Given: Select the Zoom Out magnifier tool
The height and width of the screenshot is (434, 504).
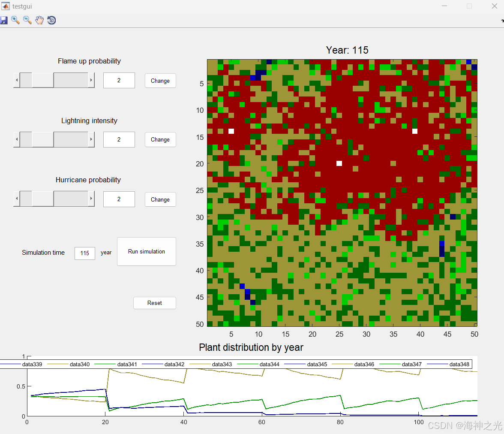Looking at the screenshot, I should point(27,20).
